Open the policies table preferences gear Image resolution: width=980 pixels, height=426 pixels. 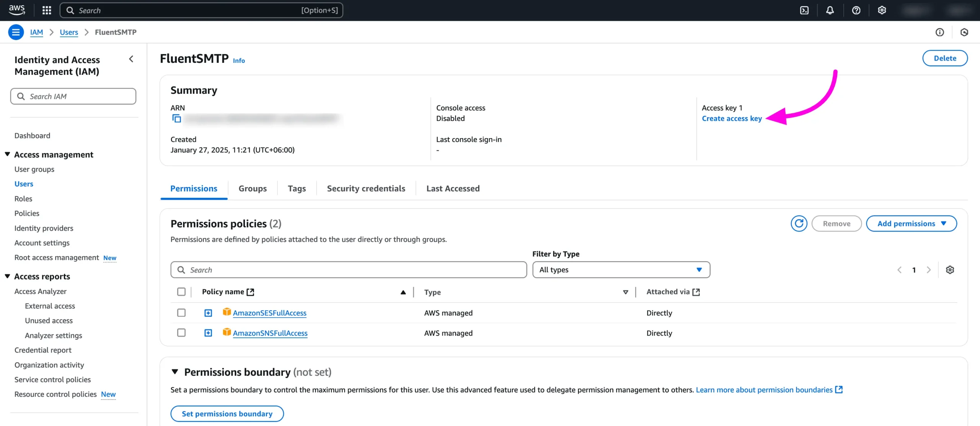950,270
